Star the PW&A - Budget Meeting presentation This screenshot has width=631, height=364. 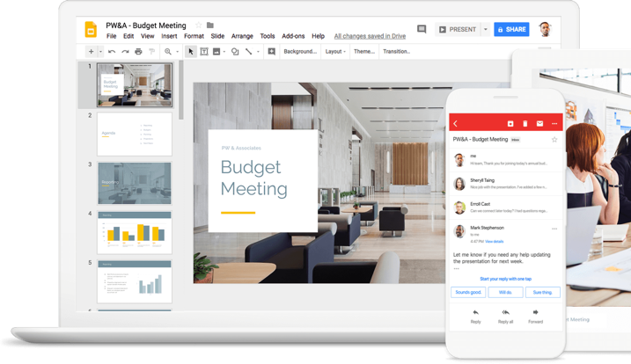[198, 25]
